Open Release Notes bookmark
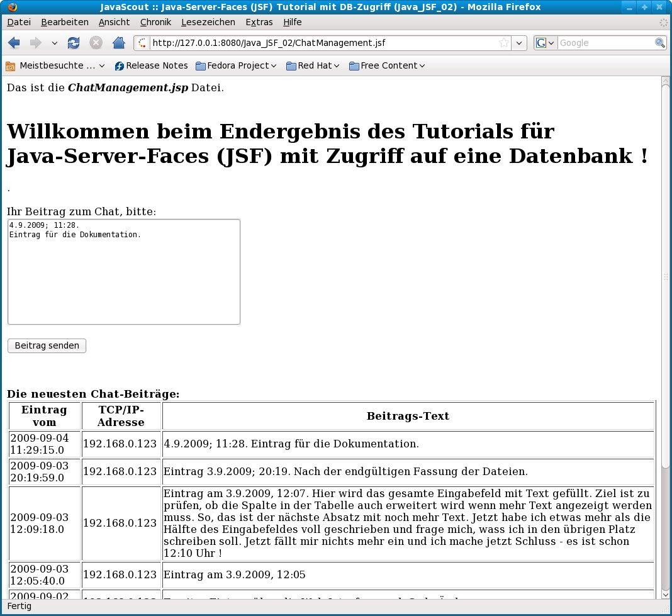This screenshot has width=672, height=616. click(151, 65)
